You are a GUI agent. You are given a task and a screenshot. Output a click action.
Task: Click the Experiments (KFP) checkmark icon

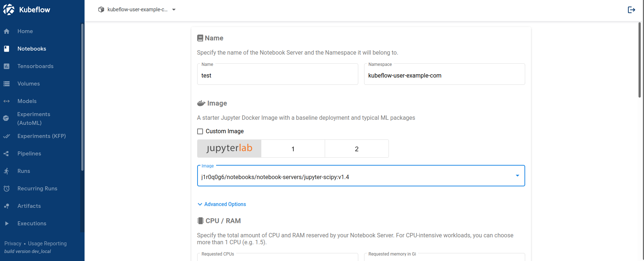coord(7,136)
